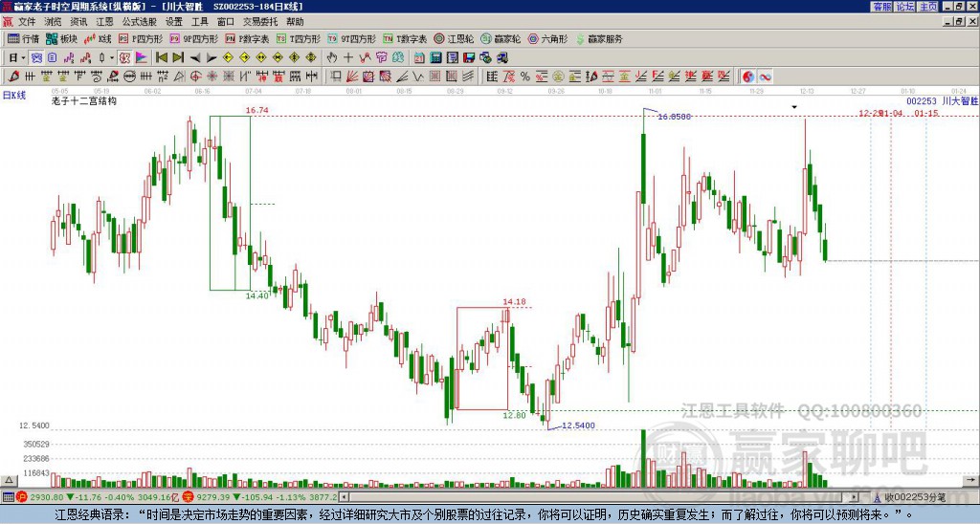Open the 公式选股 menu
Screen dimensions: 980x524
140,22
